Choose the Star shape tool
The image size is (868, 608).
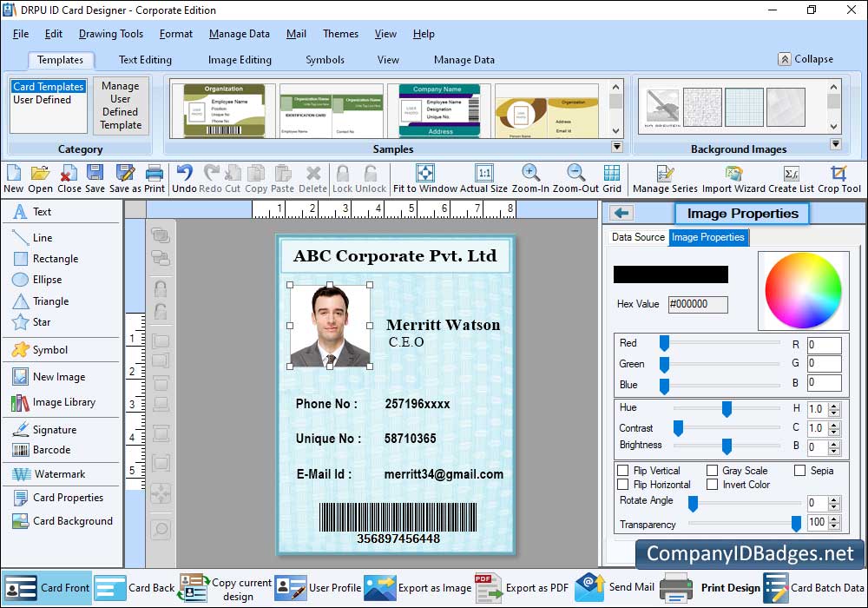(x=31, y=321)
